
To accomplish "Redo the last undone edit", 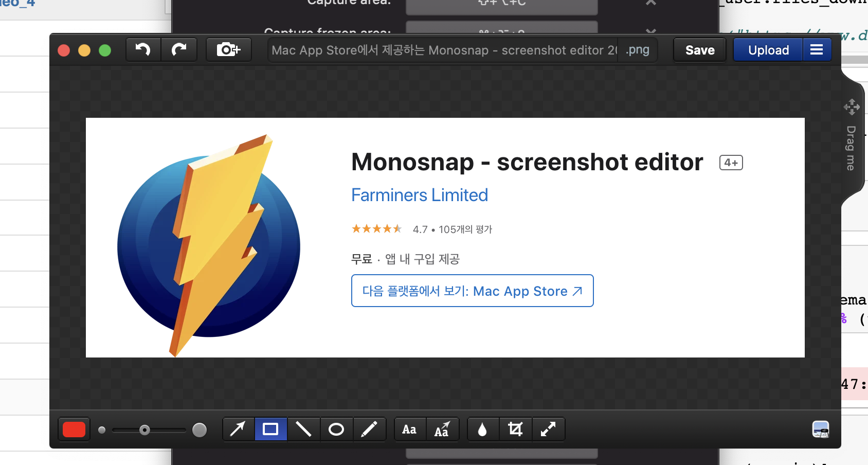I will coord(179,50).
